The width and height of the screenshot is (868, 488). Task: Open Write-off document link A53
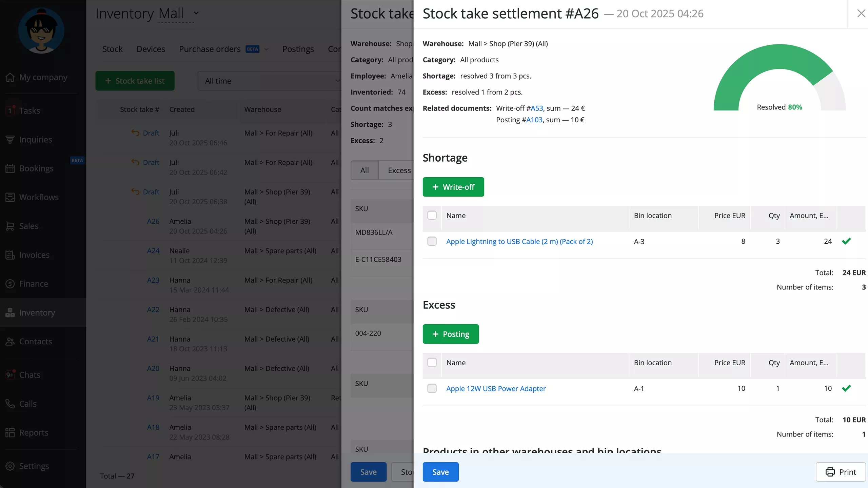537,108
